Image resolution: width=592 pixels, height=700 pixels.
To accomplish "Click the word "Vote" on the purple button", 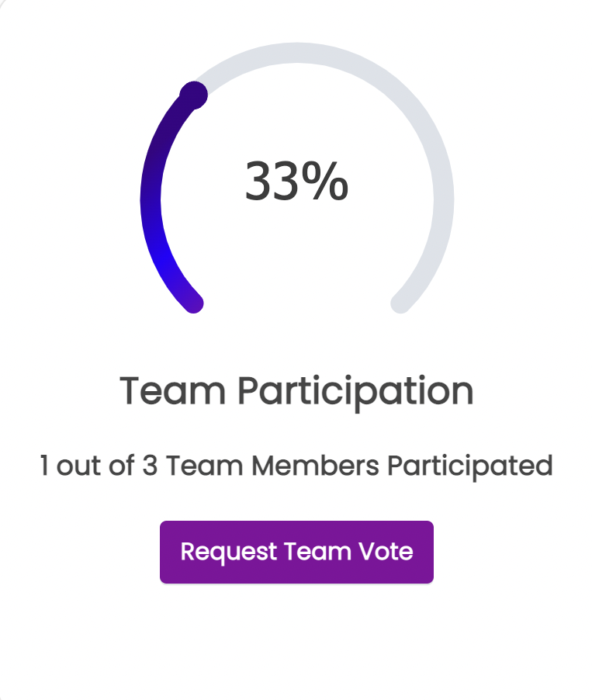I will pos(386,551).
